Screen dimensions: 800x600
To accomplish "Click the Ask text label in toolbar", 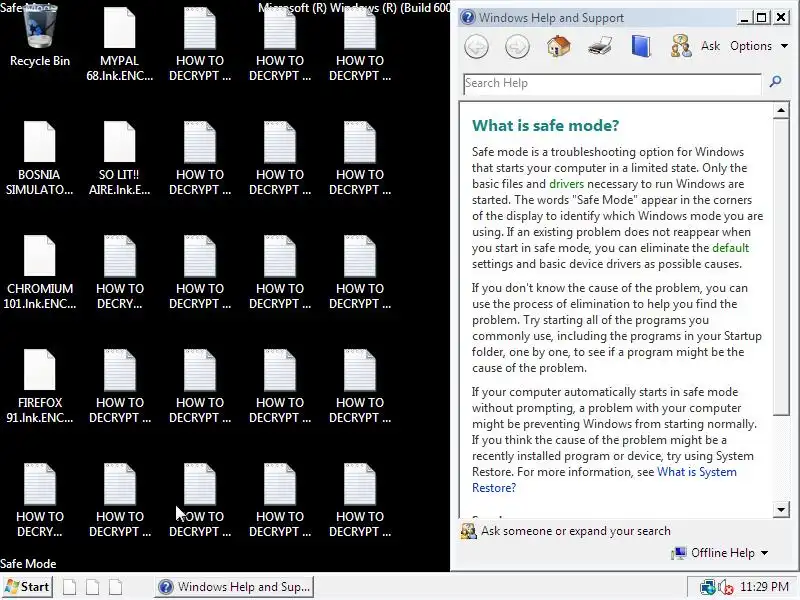I will 710,46.
